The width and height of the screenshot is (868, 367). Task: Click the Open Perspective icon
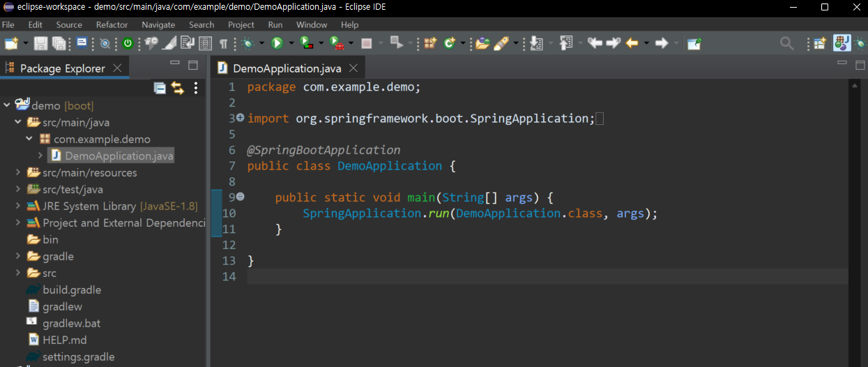coord(820,43)
